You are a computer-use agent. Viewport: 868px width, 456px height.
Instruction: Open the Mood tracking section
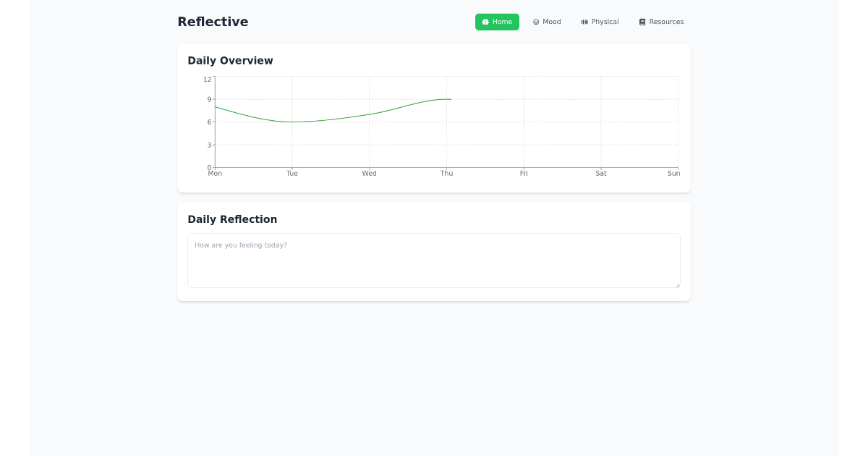click(547, 22)
